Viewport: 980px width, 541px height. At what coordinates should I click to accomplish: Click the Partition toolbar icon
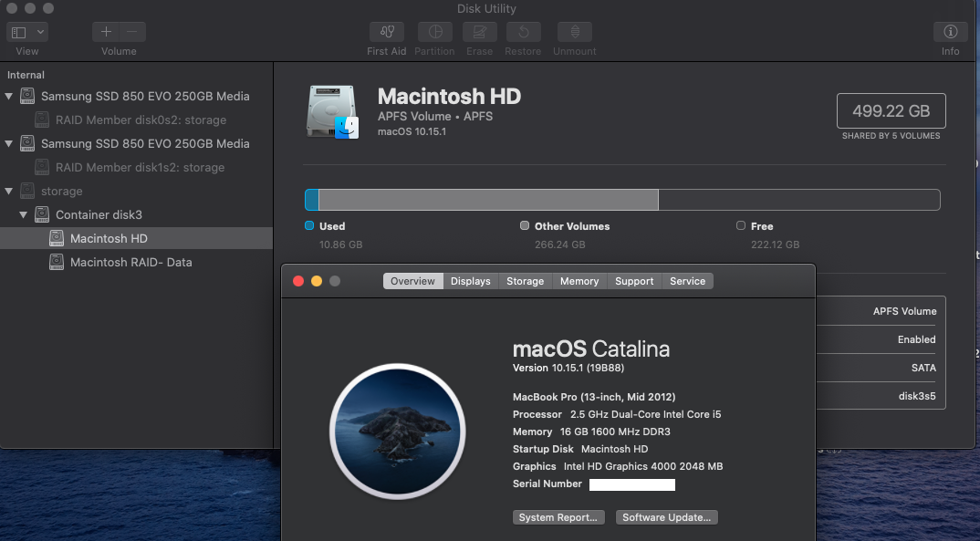(x=434, y=32)
